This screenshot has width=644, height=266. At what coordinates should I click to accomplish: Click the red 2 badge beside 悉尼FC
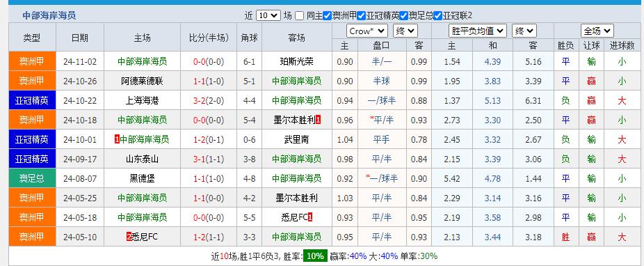[129, 237]
